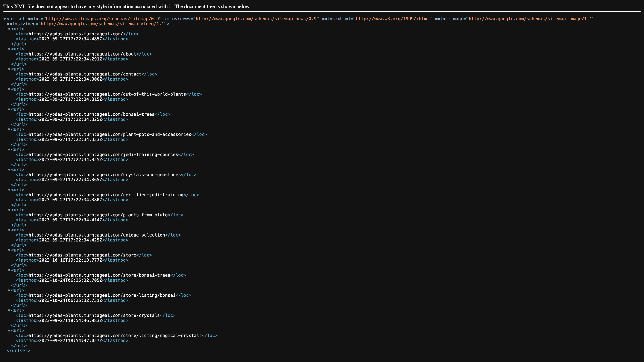The image size is (644, 362).
Task: Collapse the url node for /store/crystals
Action: click(x=9, y=311)
